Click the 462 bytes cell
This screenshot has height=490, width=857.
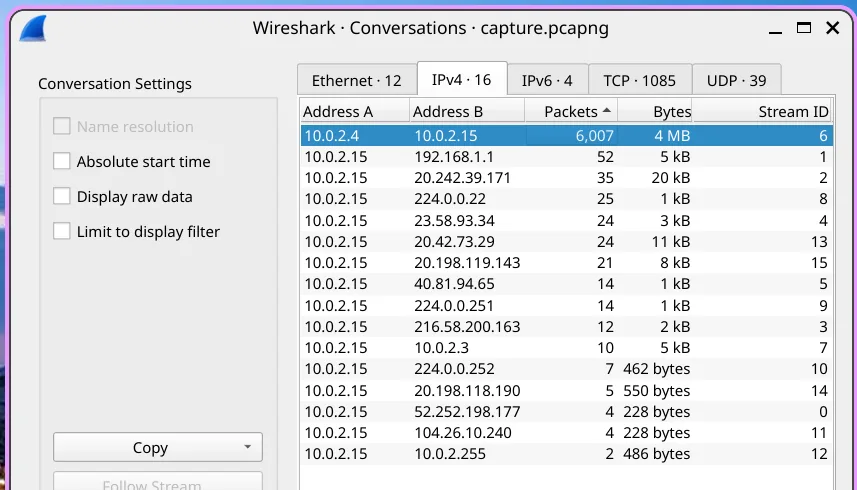[x=656, y=369]
